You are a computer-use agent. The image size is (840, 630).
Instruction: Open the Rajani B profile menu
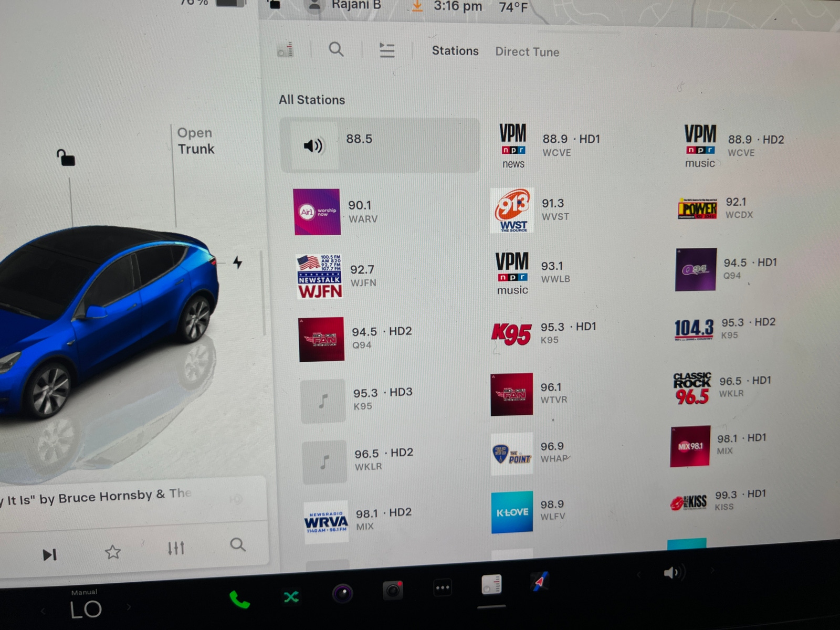click(x=346, y=5)
